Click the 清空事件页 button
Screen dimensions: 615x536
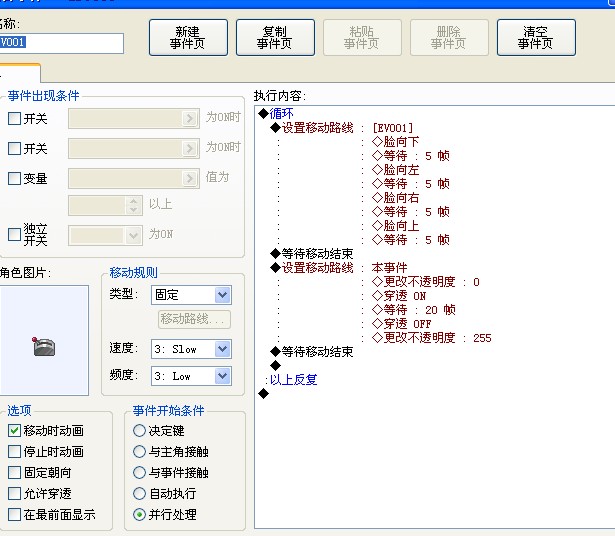pyautogui.click(x=536, y=38)
